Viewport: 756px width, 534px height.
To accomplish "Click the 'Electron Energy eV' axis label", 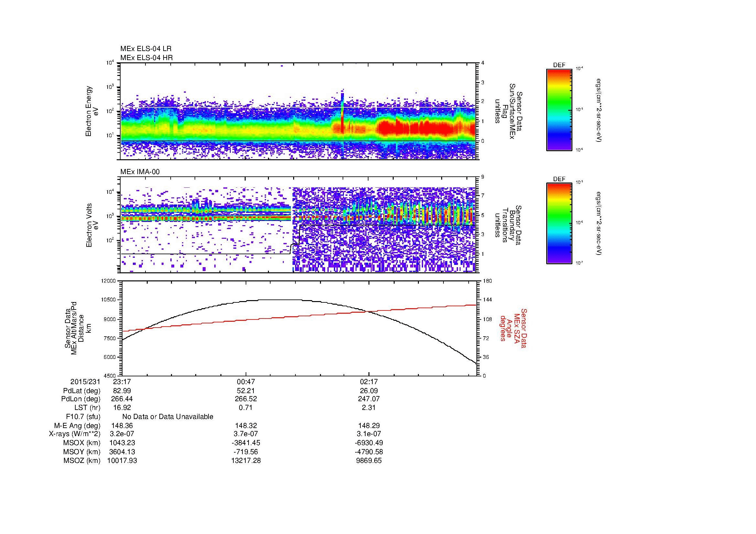I will pyautogui.click(x=92, y=111).
